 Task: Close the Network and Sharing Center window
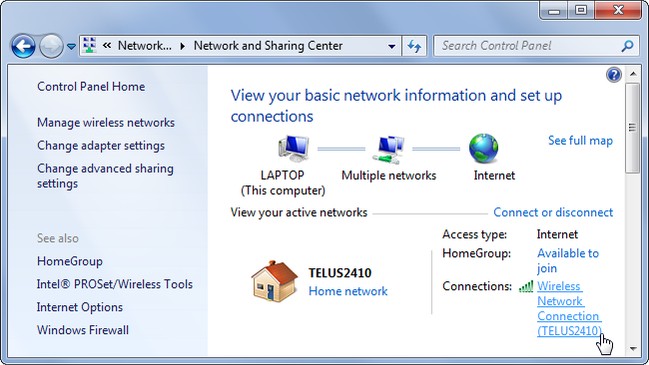[x=618, y=10]
